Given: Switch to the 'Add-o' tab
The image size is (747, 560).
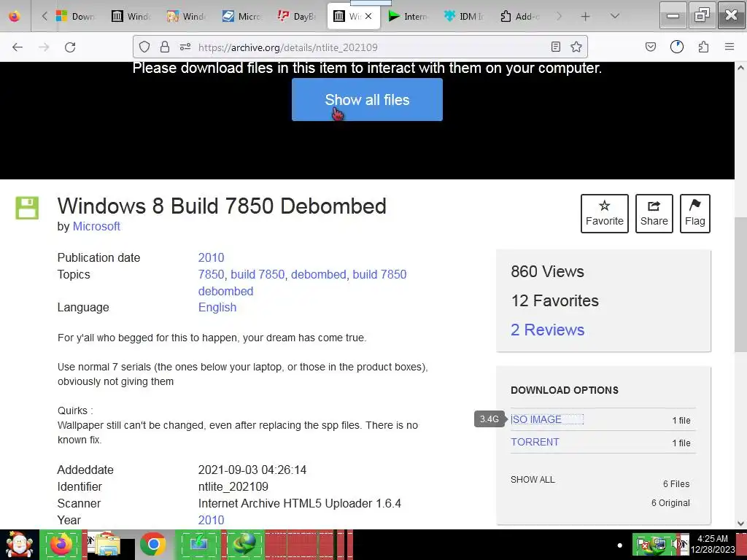Looking at the screenshot, I should [x=519, y=16].
